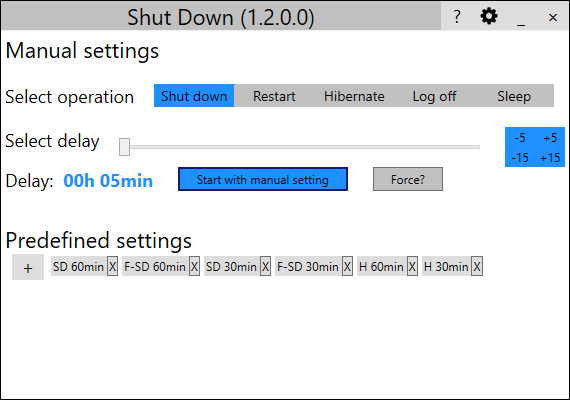
Task: Remove the F-SD 60min preset
Action: [194, 267]
